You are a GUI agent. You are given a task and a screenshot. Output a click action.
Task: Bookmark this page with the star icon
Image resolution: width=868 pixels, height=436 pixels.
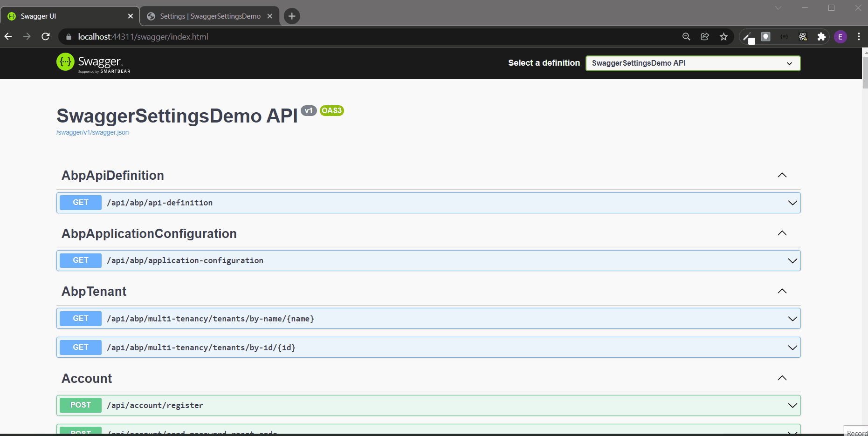(x=723, y=36)
